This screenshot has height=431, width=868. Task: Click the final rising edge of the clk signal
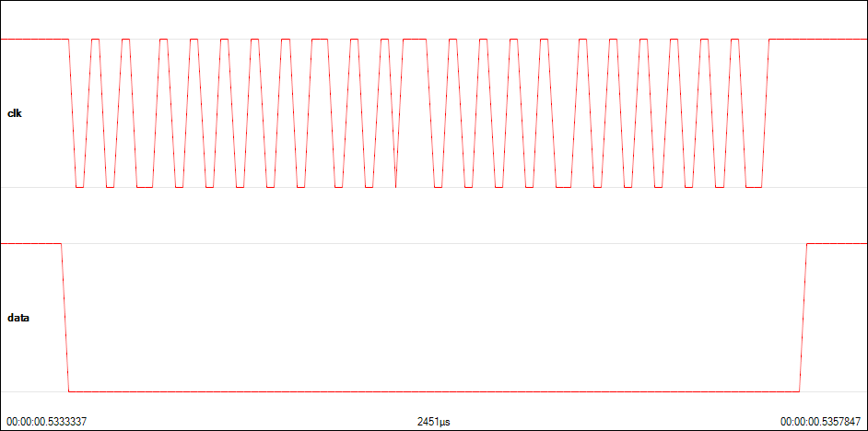pos(766,113)
